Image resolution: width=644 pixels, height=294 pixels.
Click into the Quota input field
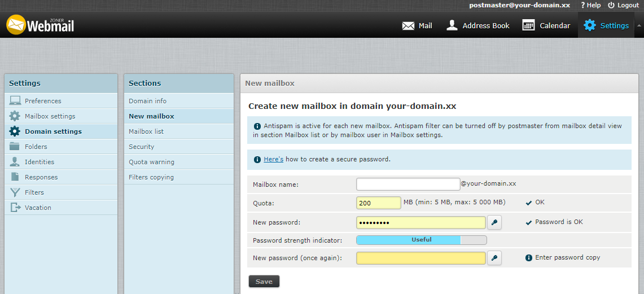point(378,203)
